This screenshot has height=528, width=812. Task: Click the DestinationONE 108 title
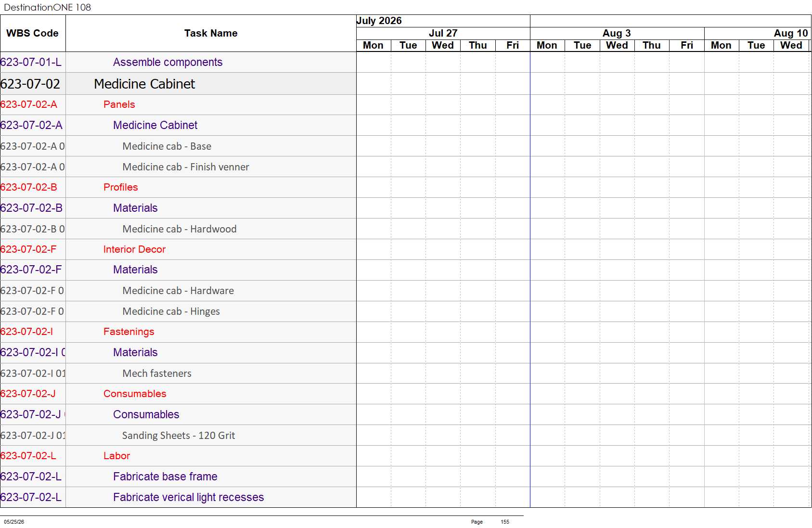(47, 7)
